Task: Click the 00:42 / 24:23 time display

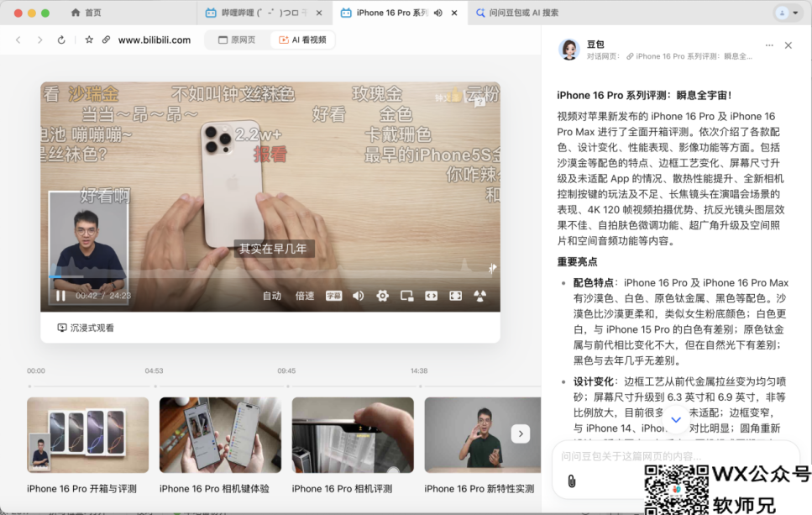Action: pos(103,296)
